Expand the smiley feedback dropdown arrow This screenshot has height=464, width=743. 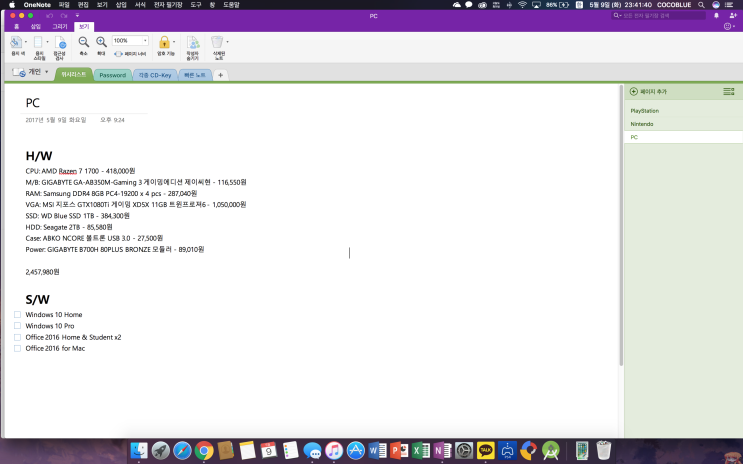coord(734,27)
